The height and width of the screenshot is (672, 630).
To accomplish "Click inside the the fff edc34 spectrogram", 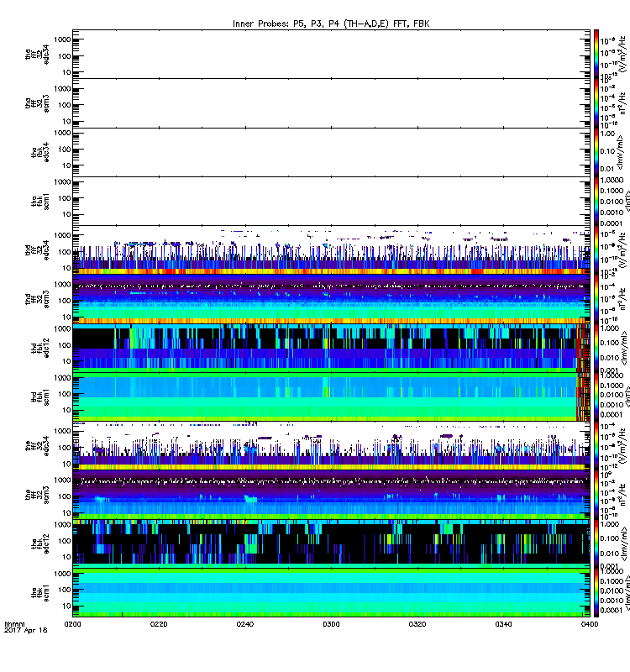I will pos(331,446).
